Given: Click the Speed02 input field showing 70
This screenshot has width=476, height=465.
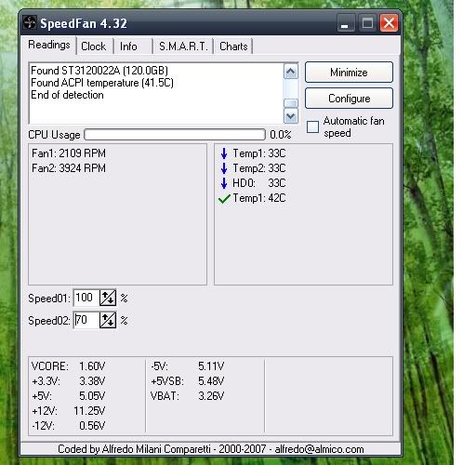Looking at the screenshot, I should click(x=86, y=320).
